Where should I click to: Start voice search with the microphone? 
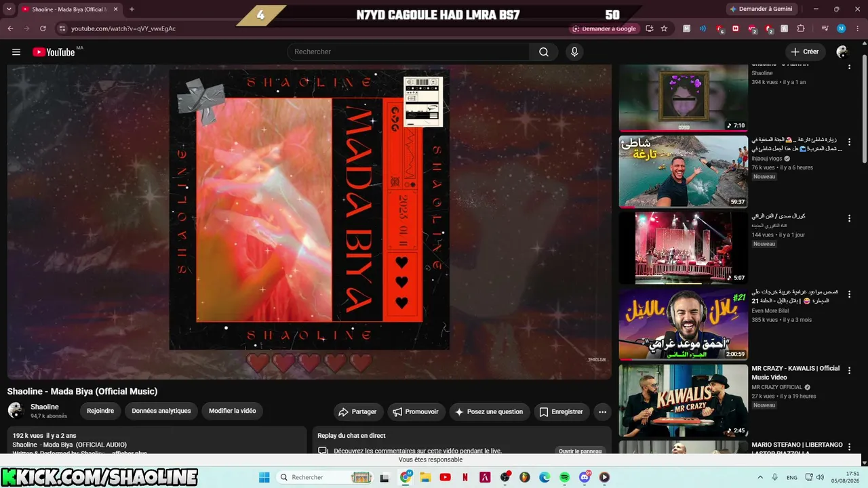[x=574, y=52]
